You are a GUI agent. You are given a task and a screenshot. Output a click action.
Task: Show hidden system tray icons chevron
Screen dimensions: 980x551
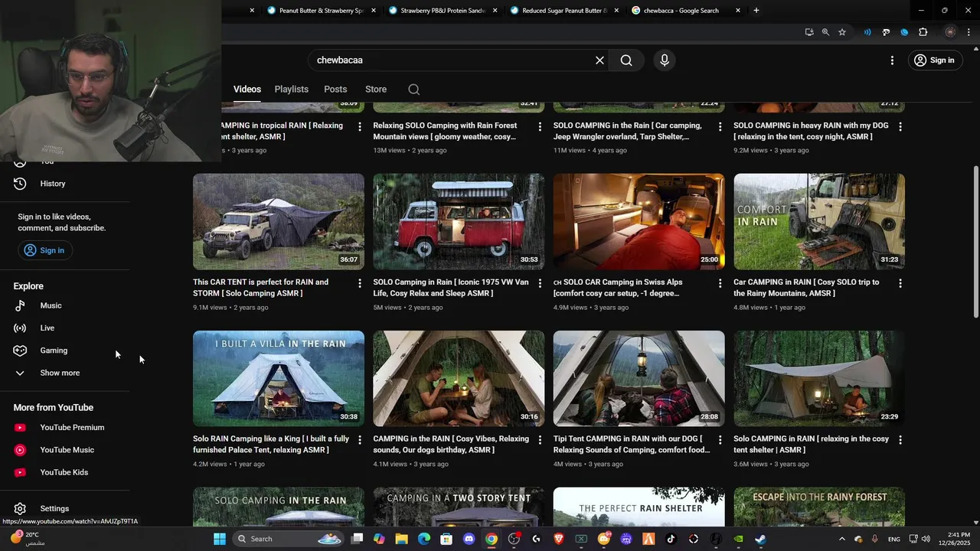point(842,539)
